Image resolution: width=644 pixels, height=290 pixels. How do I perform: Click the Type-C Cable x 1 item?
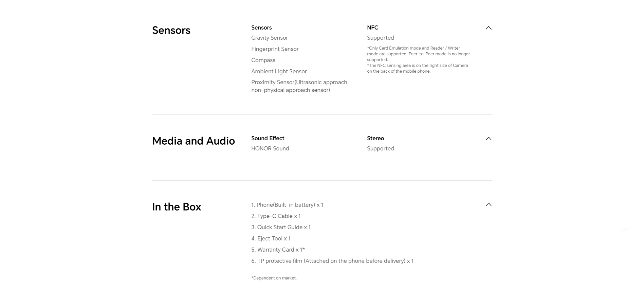point(276,216)
